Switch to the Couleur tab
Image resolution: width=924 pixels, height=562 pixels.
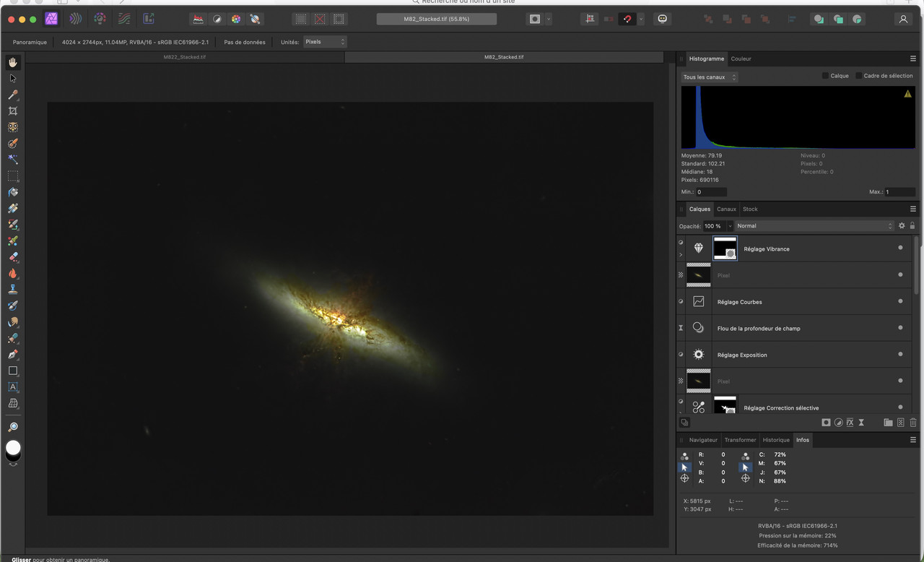741,59
